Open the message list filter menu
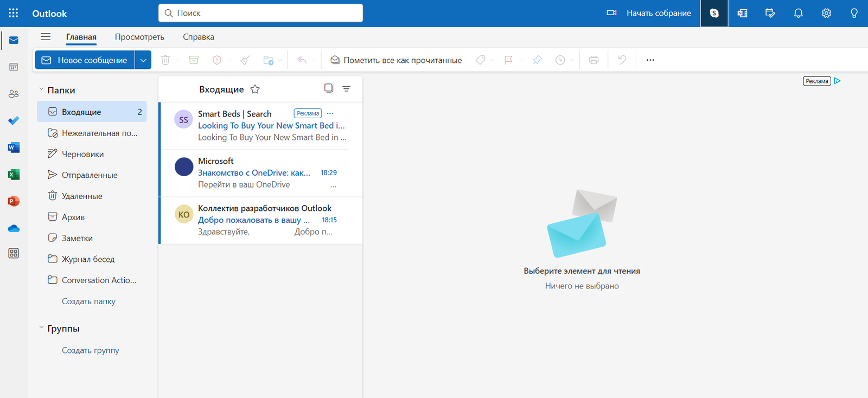 346,88
